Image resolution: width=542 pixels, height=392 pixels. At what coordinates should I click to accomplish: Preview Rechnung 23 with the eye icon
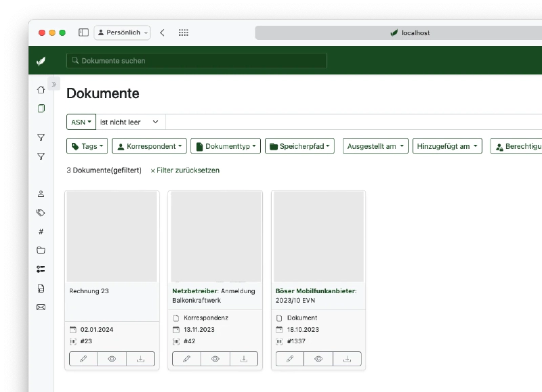tap(112, 359)
